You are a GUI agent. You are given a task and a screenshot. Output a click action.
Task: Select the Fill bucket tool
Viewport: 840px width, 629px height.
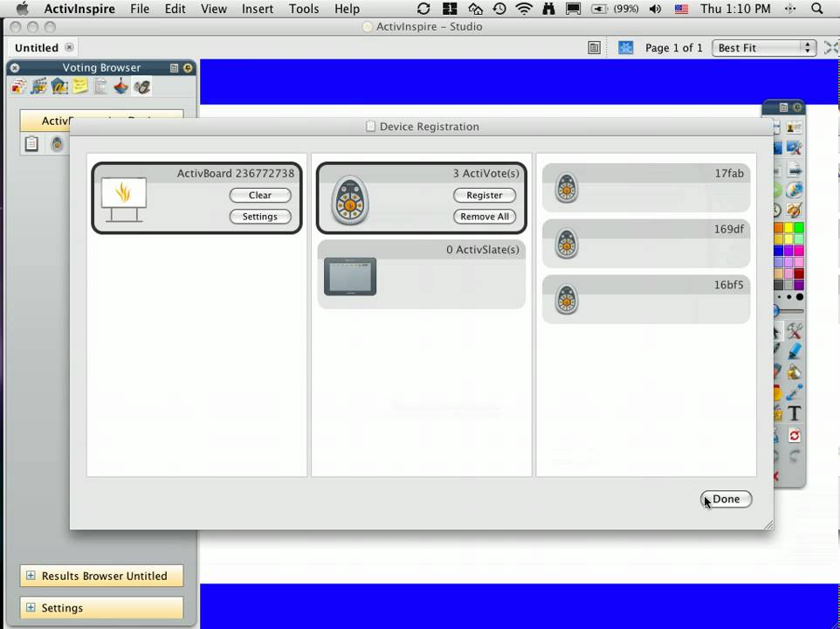[795, 371]
